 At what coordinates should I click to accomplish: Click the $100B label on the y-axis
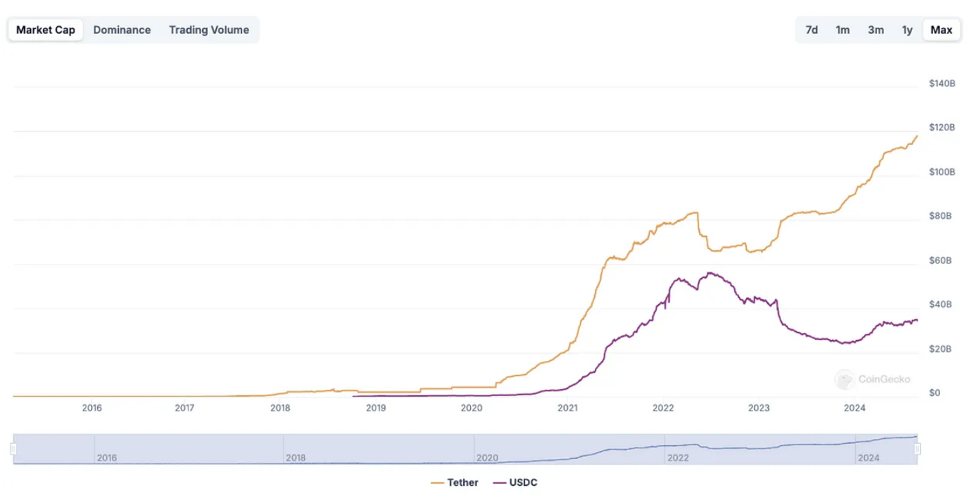coord(942,172)
